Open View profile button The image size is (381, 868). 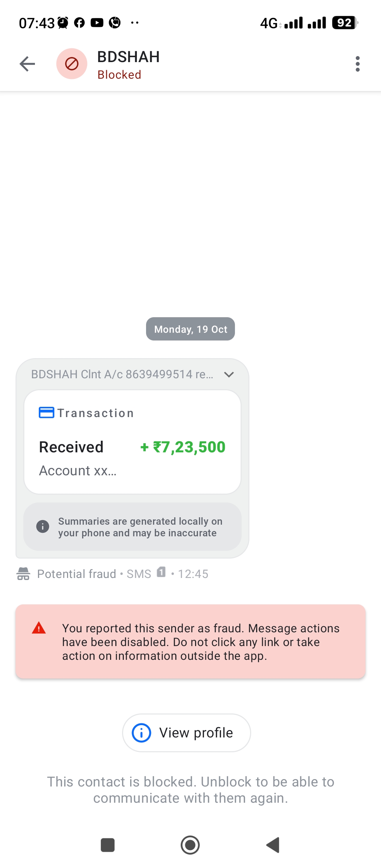tap(187, 733)
